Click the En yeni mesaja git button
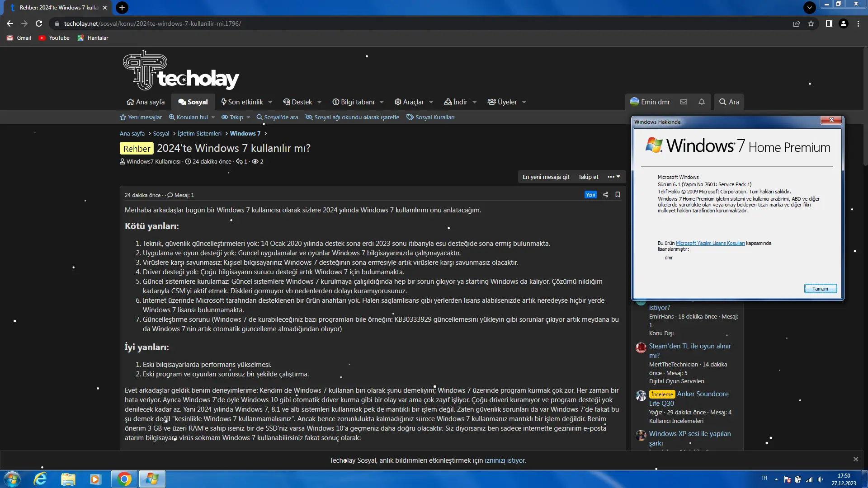868x488 pixels. click(x=546, y=177)
